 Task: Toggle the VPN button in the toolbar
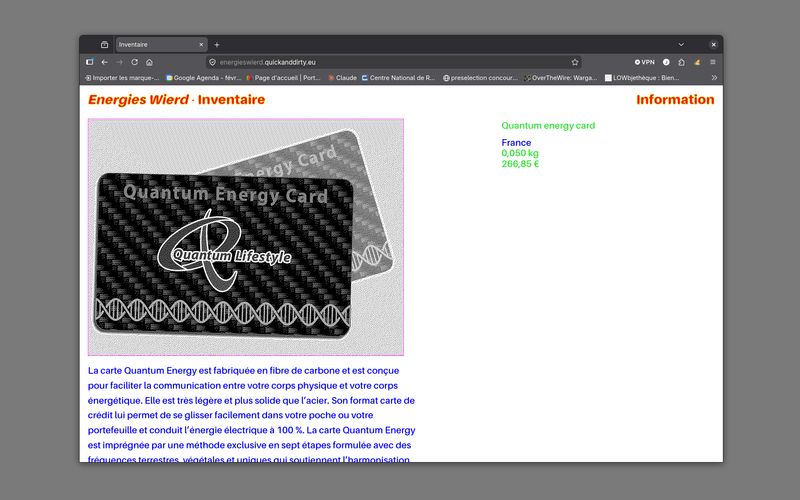[645, 62]
